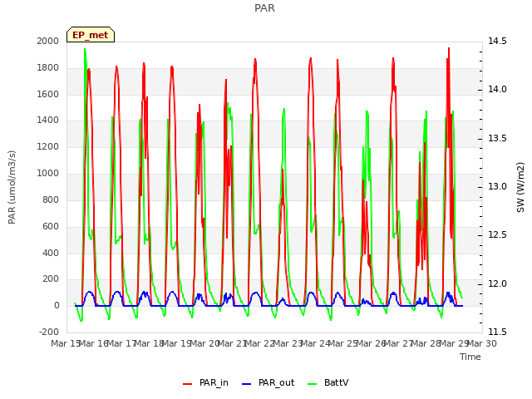Click the 1000 left-axis tick label
Viewport: 532px width, 399px height.
click(48, 173)
